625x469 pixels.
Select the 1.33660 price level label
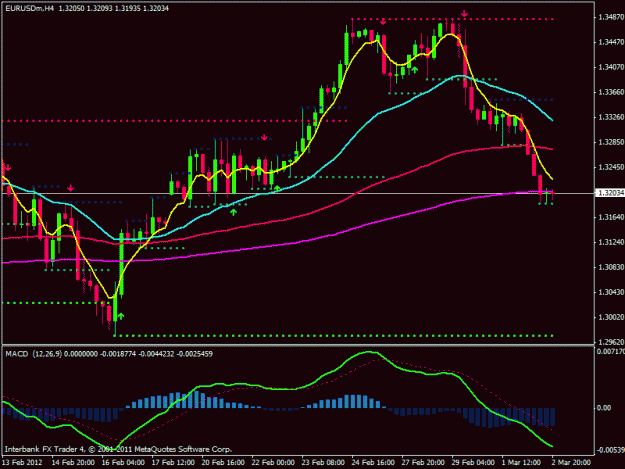pos(611,92)
